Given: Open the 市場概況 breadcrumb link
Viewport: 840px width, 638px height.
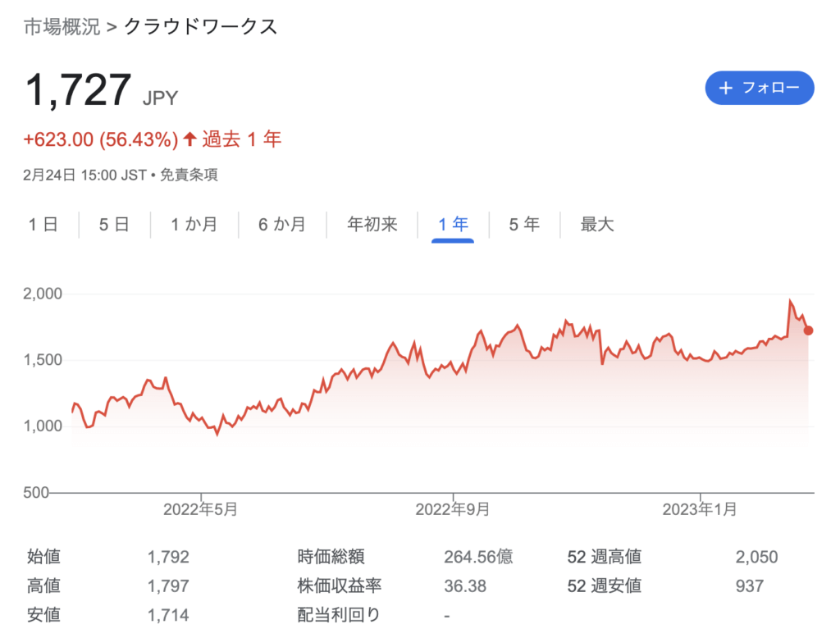Looking at the screenshot, I should point(62,26).
